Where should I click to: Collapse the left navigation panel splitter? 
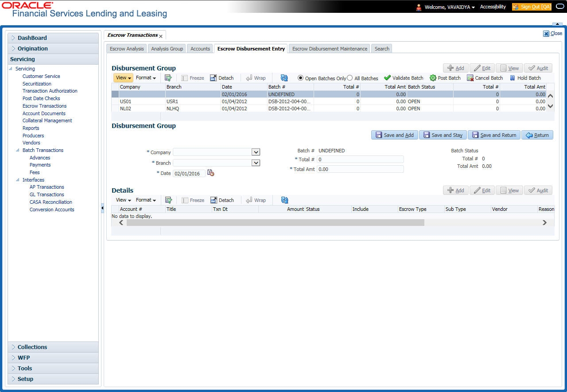[x=102, y=208]
